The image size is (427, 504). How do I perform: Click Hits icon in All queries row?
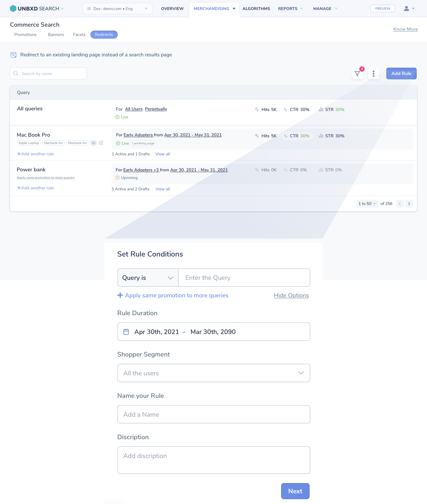coord(257,109)
